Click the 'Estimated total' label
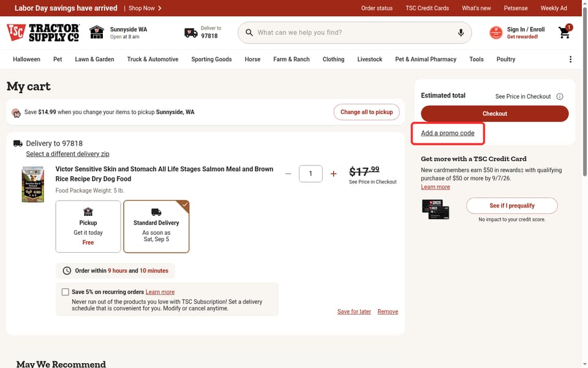588x368 pixels. pos(443,96)
